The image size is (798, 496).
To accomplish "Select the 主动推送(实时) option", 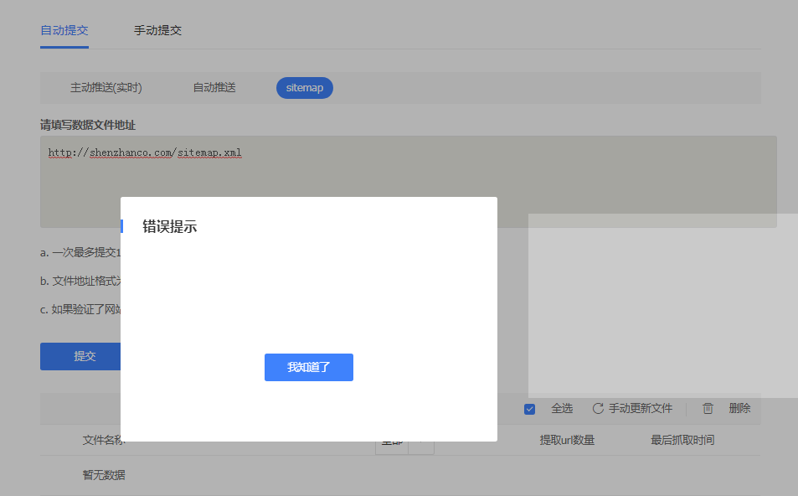I will point(106,88).
